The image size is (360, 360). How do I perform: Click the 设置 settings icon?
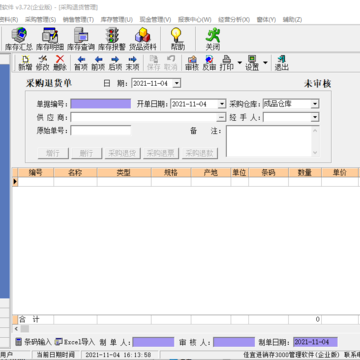coord(252,63)
